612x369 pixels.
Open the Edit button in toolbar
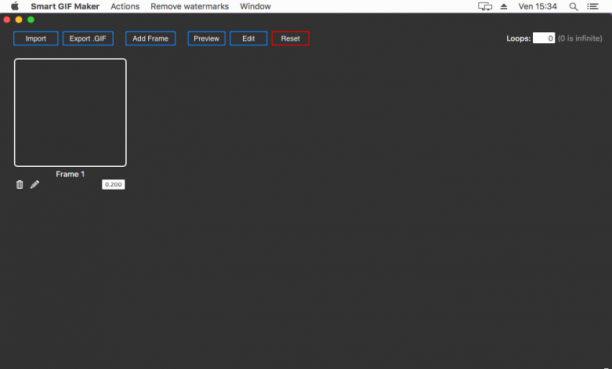(249, 39)
